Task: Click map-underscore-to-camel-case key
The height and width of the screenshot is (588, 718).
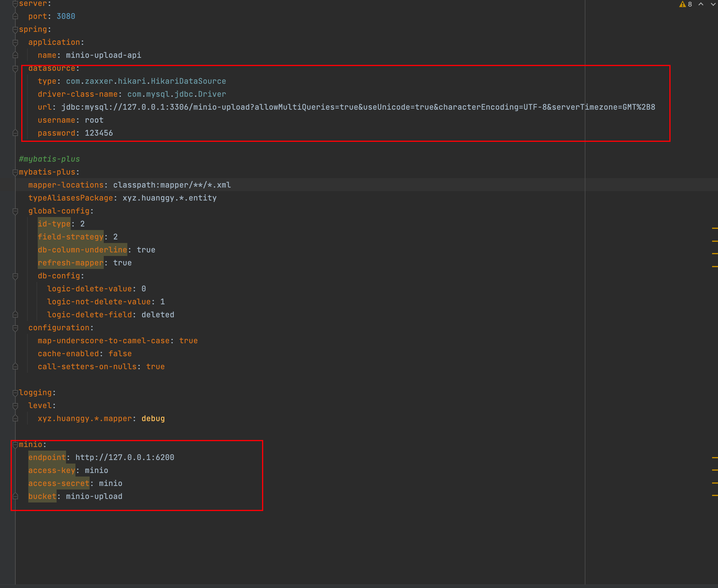Action: point(103,341)
